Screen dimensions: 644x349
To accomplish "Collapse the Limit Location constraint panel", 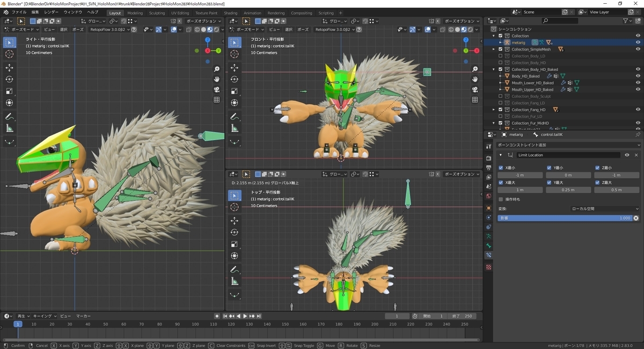I will point(500,155).
